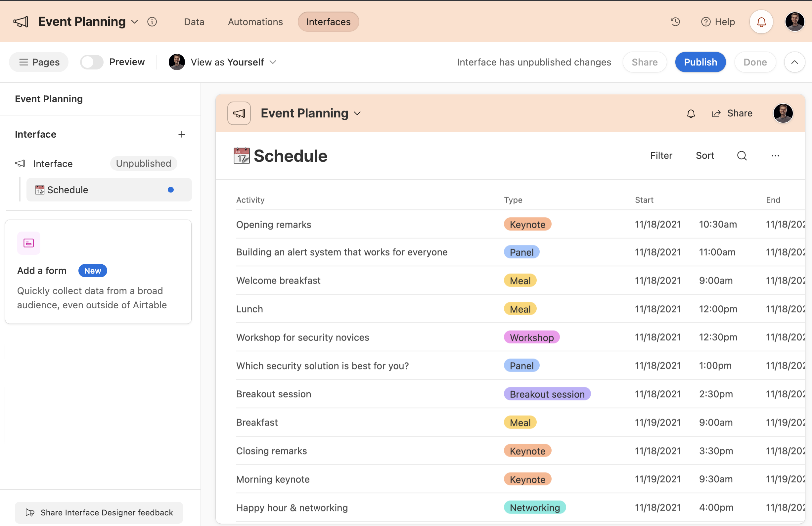Open base history clock icon
812x526 pixels.
[x=675, y=22]
